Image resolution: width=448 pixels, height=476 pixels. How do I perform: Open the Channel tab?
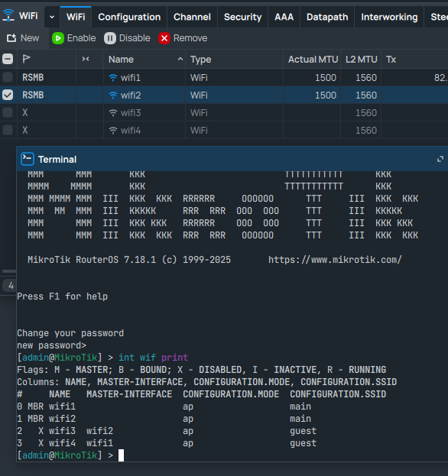[192, 17]
